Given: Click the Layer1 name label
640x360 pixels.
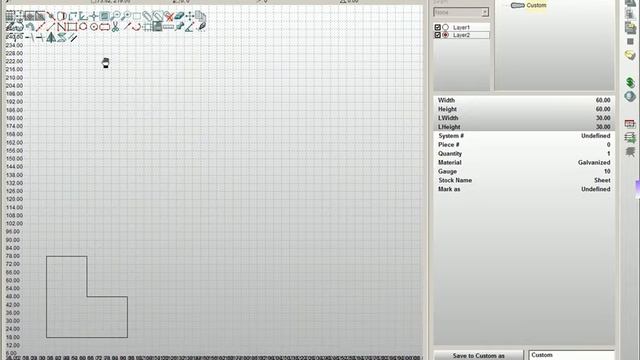Looking at the screenshot, I should pyautogui.click(x=461, y=27).
